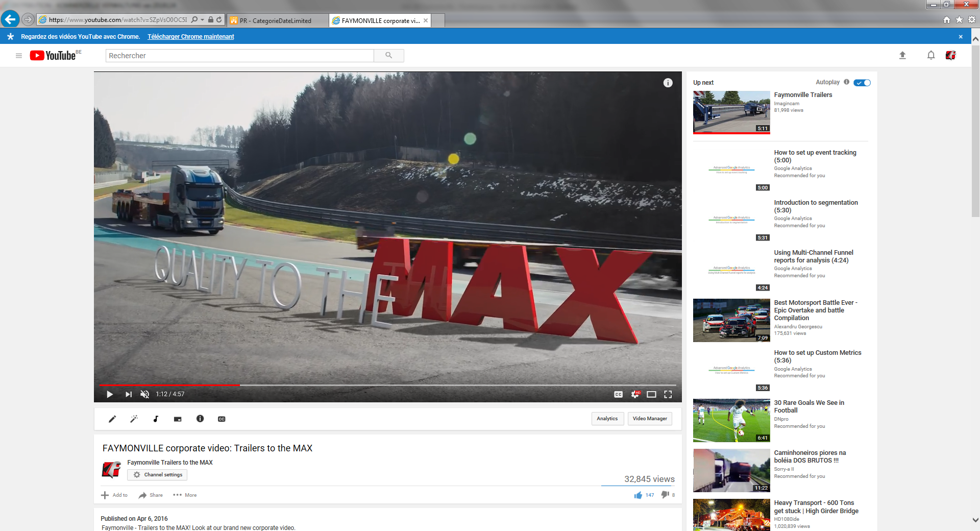Dismiss the Chrome promo banner

click(x=961, y=37)
